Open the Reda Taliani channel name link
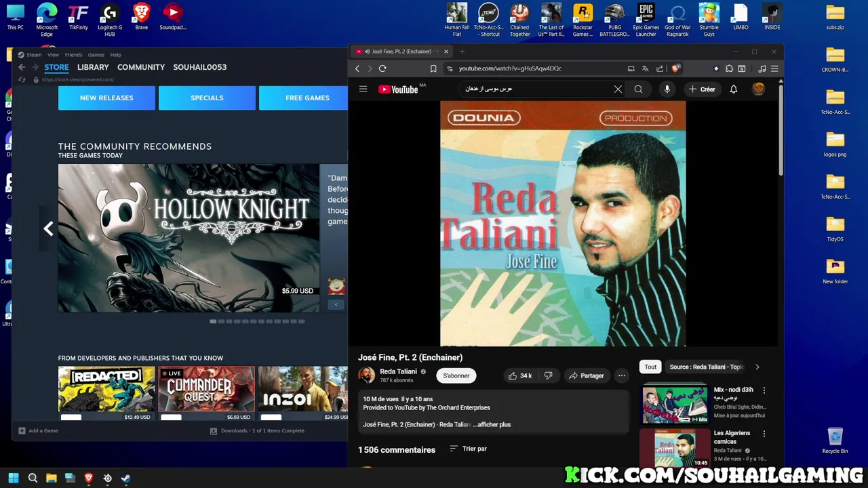Screen dimensions: 868x488 (398, 371)
